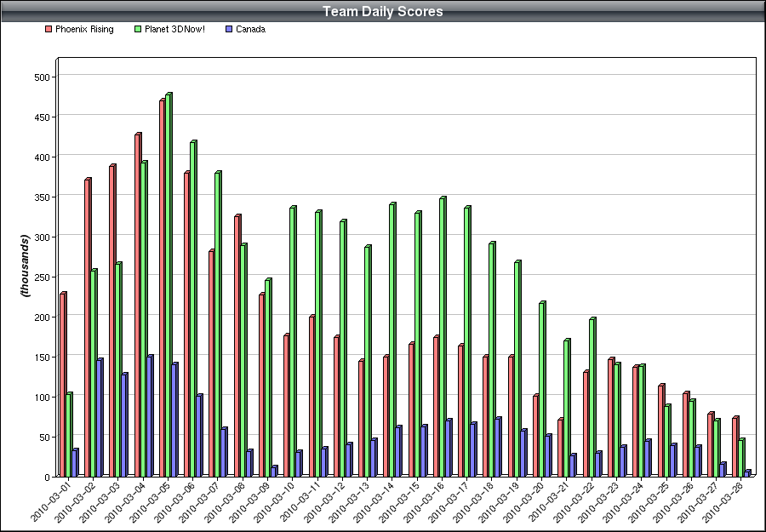Click the red Phoenix Rising bar for 2010-03-08

[x=237, y=346]
